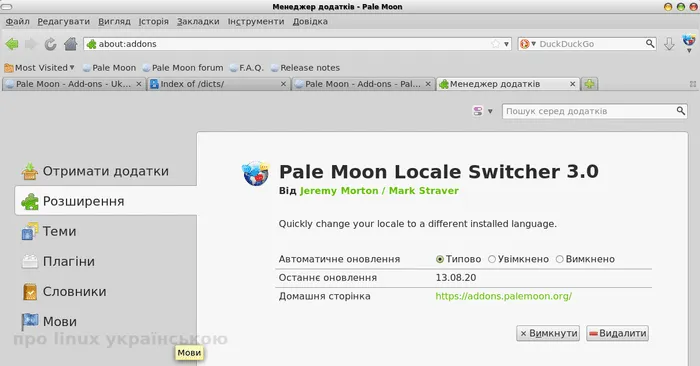Screen dimensions: 700x366
Task: Close the 'Pale Moon - Add-ons - Pal...' tab
Action: coord(428,84)
